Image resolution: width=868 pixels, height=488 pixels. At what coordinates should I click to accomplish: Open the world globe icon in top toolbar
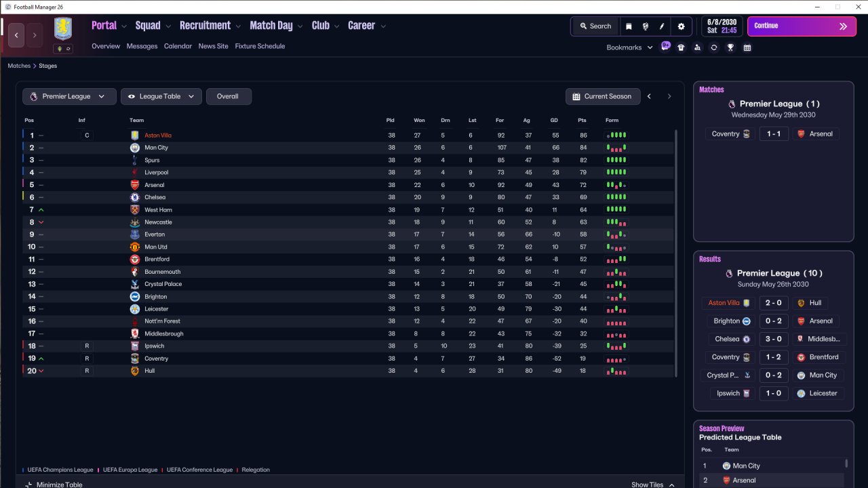pos(646,26)
